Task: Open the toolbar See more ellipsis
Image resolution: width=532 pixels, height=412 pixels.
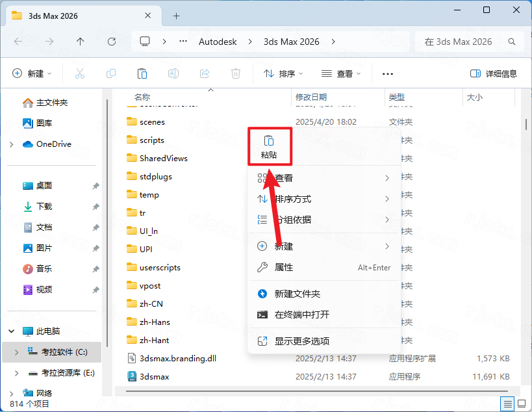Action: (387, 73)
